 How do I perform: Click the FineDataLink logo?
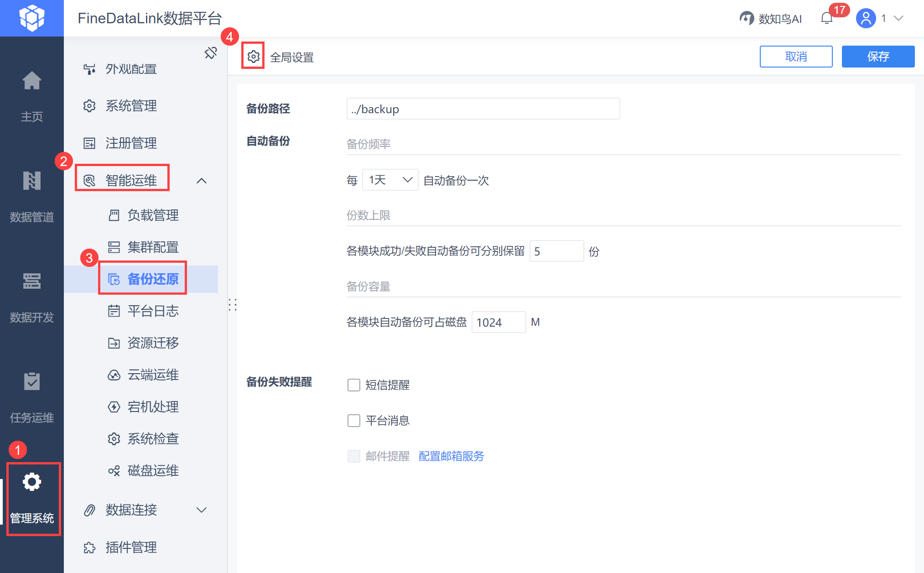[x=32, y=18]
